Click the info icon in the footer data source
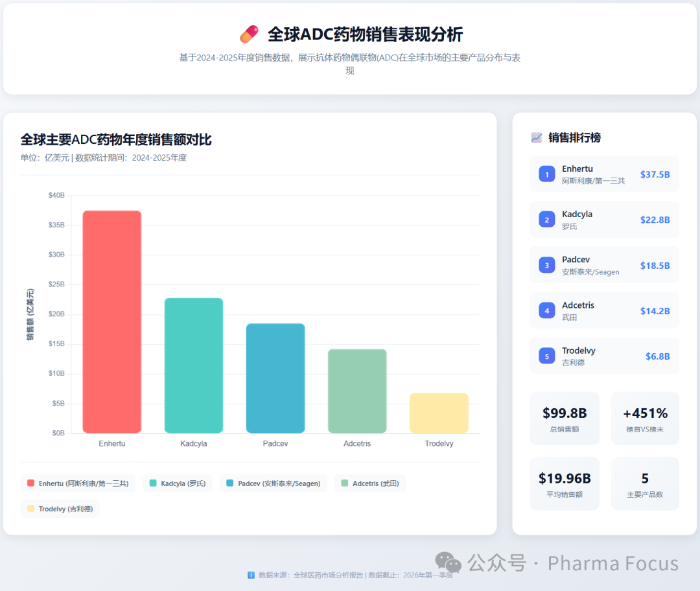The width and height of the screenshot is (700, 591). [x=250, y=575]
